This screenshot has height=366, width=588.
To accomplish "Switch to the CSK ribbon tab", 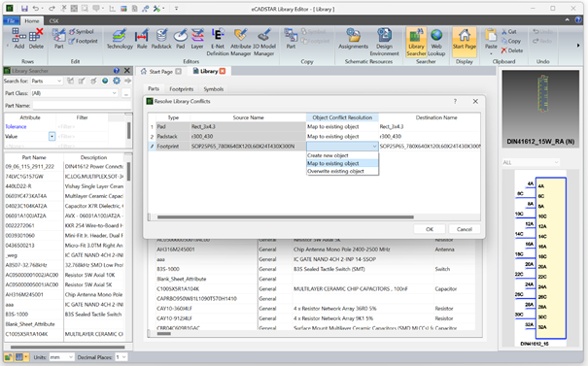I will pyautogui.click(x=53, y=21).
